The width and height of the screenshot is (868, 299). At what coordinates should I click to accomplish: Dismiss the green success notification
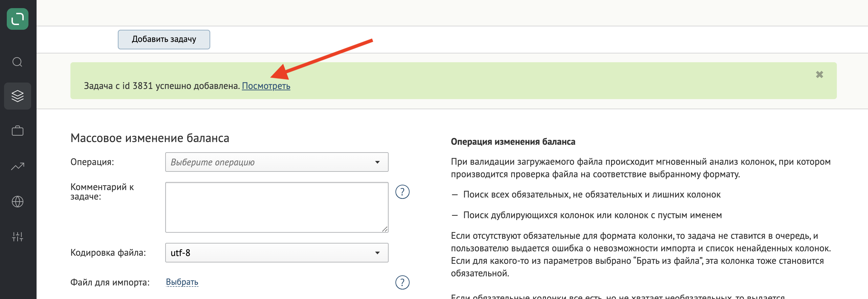pos(820,74)
